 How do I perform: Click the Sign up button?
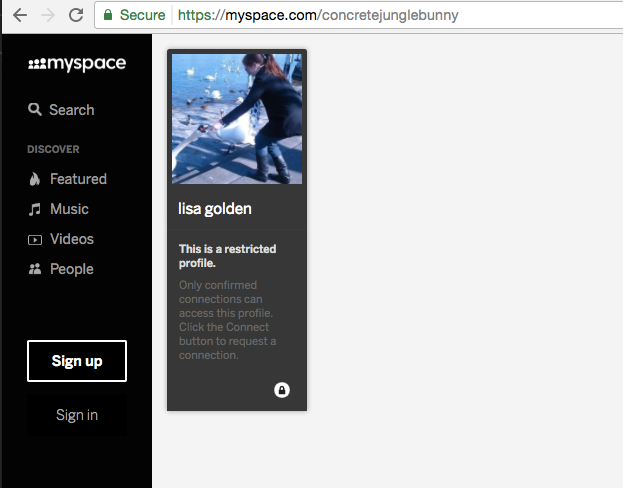pyautogui.click(x=77, y=361)
